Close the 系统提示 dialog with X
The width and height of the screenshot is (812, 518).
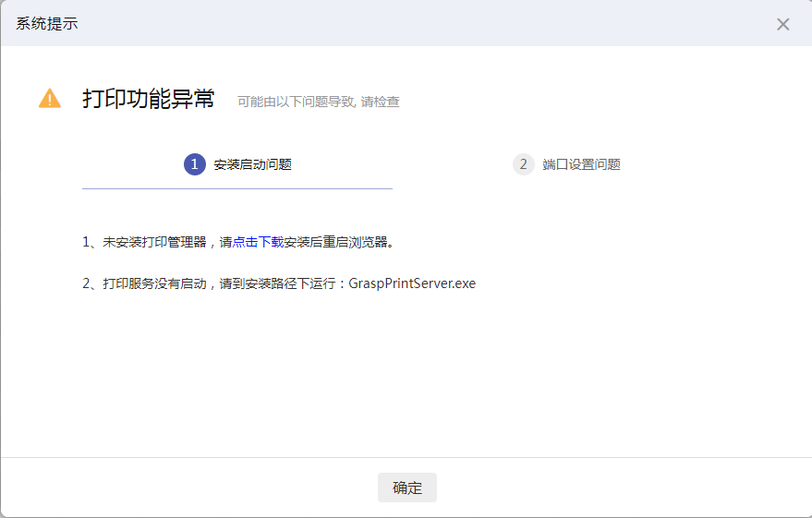(x=782, y=24)
